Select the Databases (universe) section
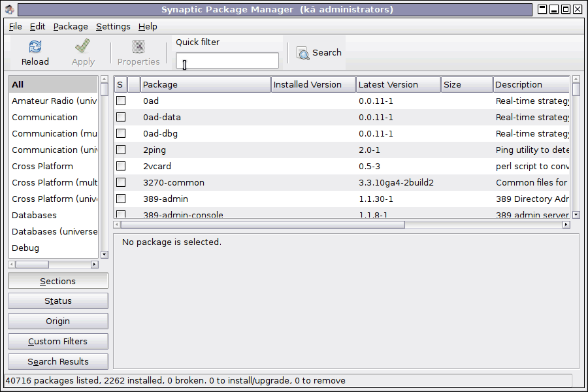Screen dimensions: 588x392 point(54,231)
